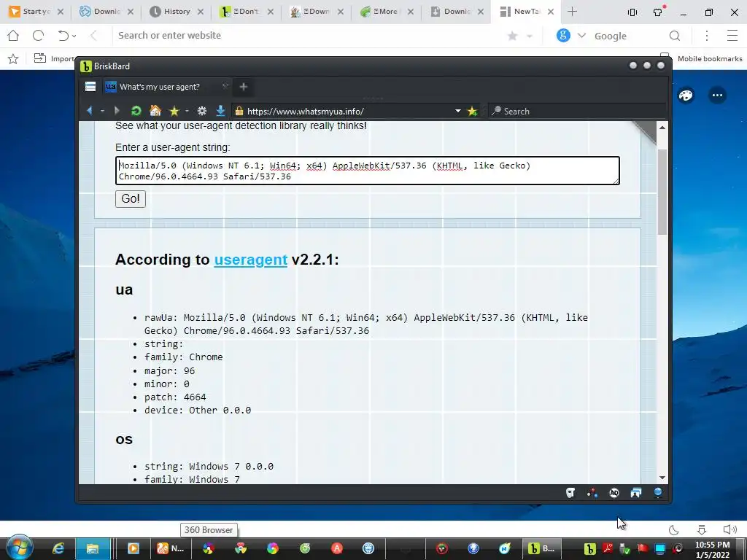Screen dimensions: 747x560
Task: Open the Windows Start button
Action: [x=19, y=548]
